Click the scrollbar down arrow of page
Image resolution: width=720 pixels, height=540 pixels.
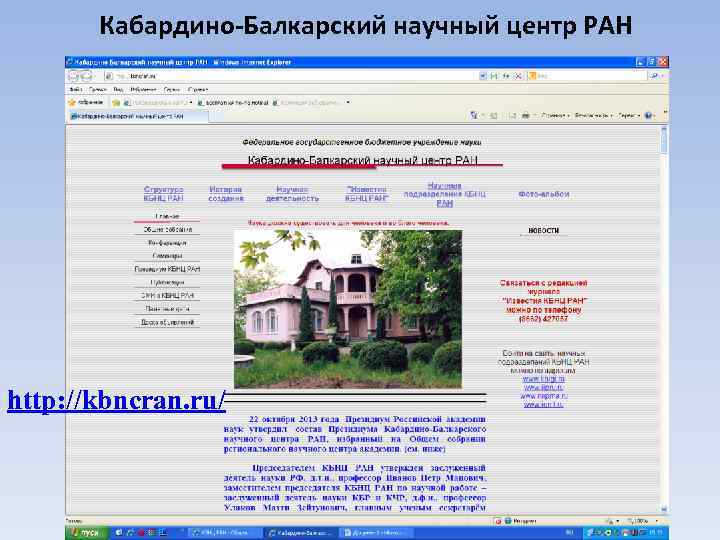664,509
